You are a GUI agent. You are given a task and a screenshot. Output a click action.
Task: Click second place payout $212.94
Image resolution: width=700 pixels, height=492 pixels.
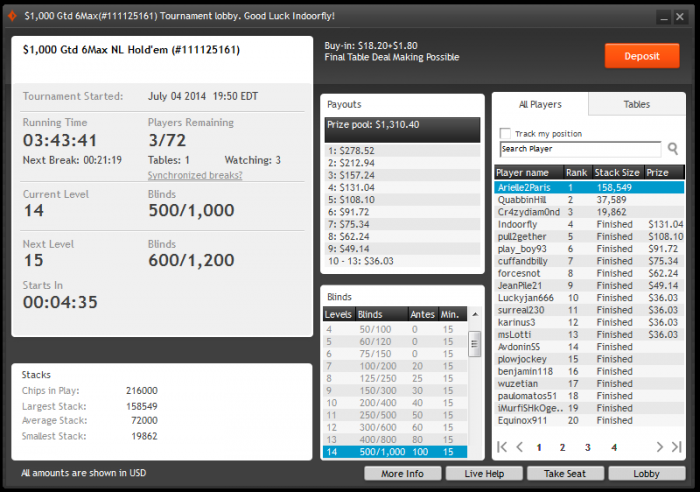pos(402,163)
